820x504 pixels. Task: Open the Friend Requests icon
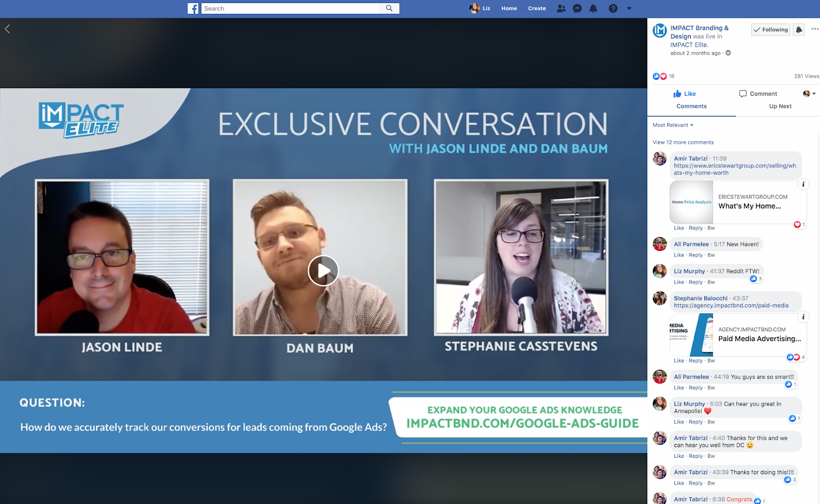[x=561, y=8]
